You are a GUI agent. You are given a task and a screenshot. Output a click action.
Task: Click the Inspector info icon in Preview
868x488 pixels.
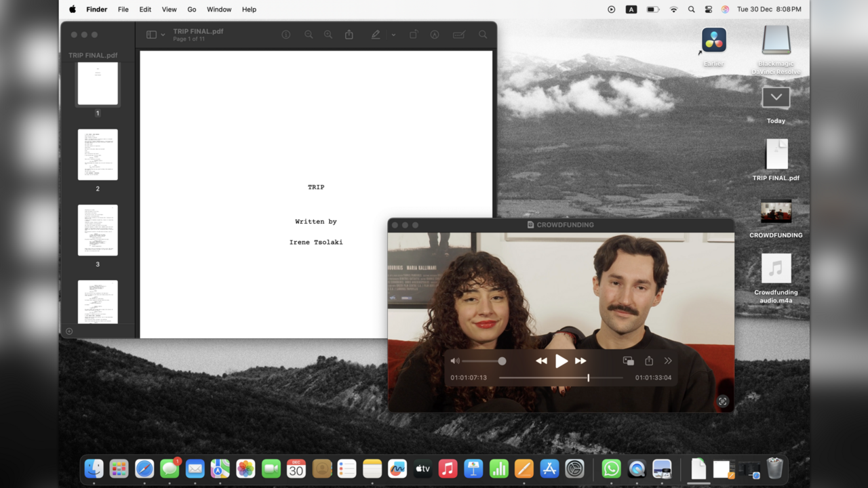click(x=286, y=35)
